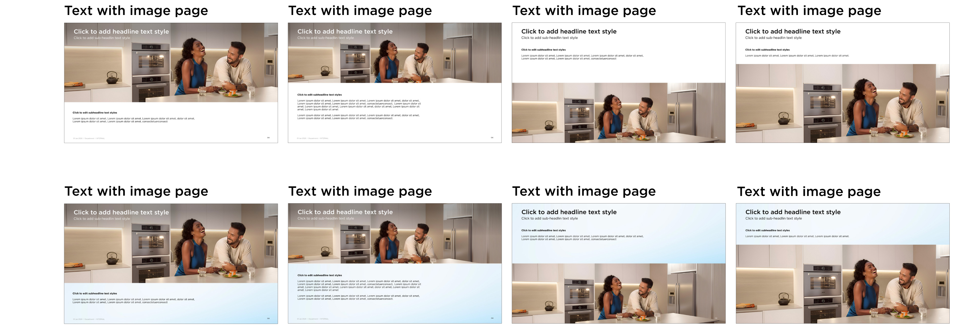Click page number on second bottom-row slide
The image size is (980, 326).
(x=492, y=319)
